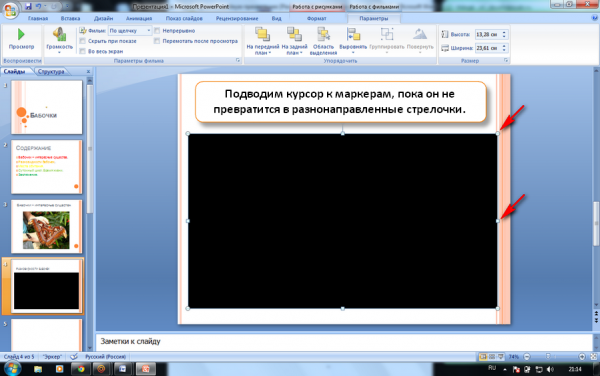The height and width of the screenshot is (376, 600).
Task: Select slide 2 thumbnail 'Содержание'
Action: pos(47,167)
